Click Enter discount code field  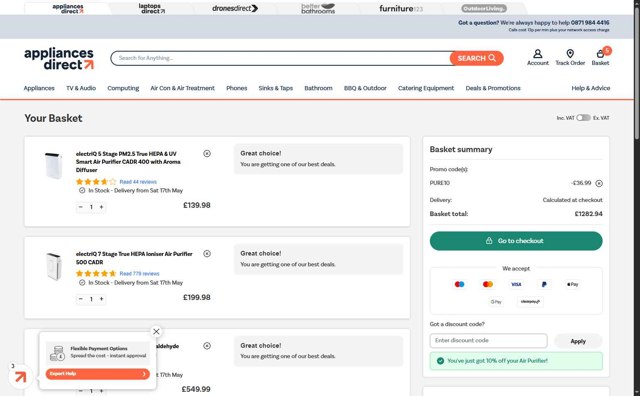pos(488,340)
